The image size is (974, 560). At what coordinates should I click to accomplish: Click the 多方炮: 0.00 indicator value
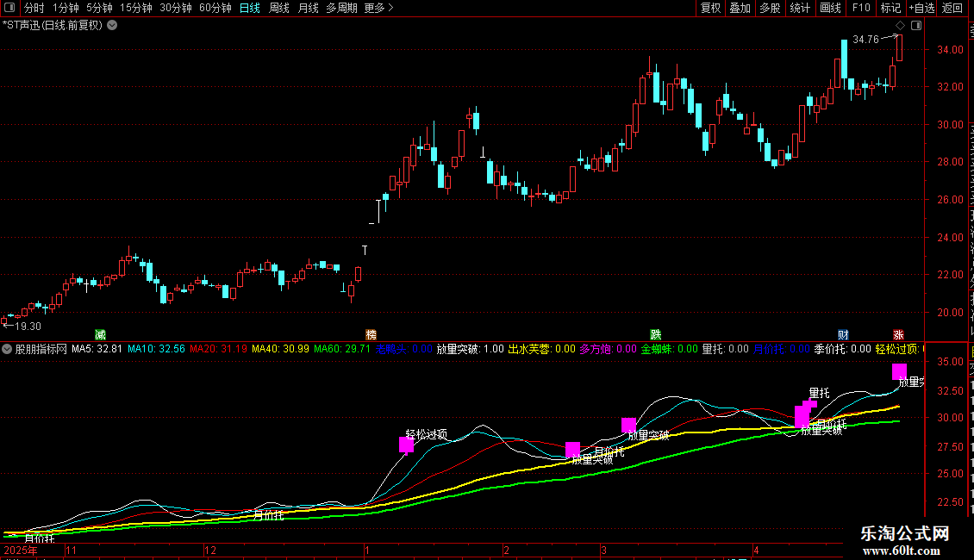(609, 349)
